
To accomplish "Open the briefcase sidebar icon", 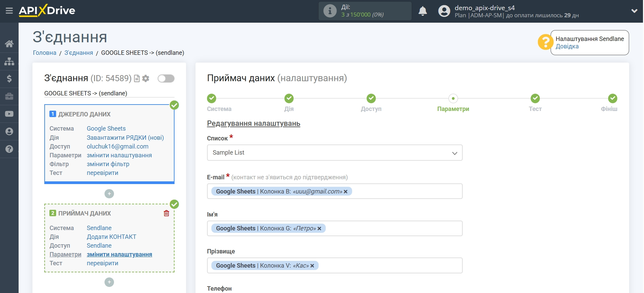I will point(9,96).
